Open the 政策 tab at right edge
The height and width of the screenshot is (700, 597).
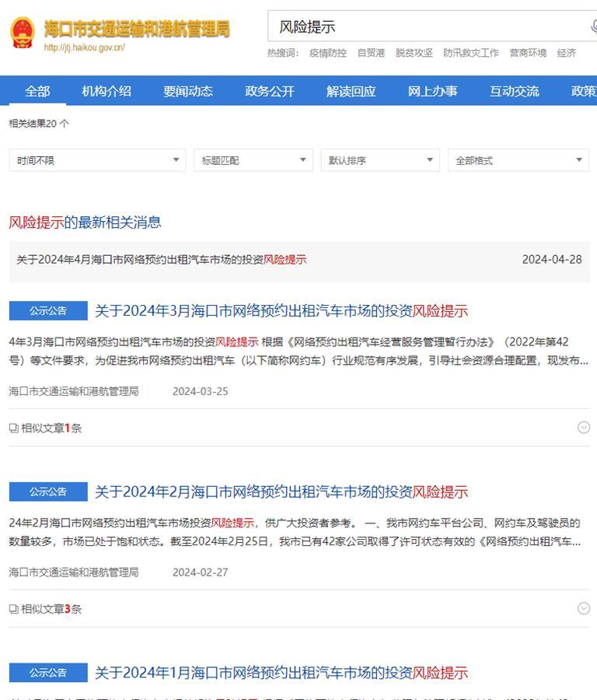[584, 91]
